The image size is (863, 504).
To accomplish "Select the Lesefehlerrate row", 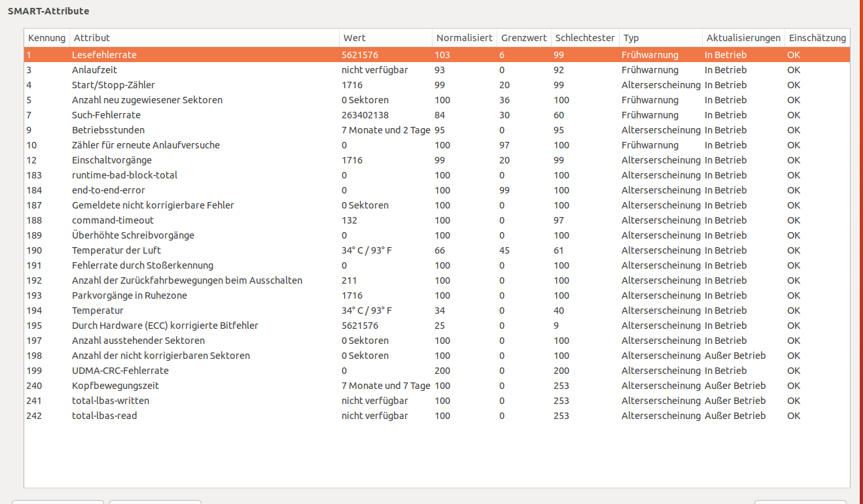I will [437, 55].
